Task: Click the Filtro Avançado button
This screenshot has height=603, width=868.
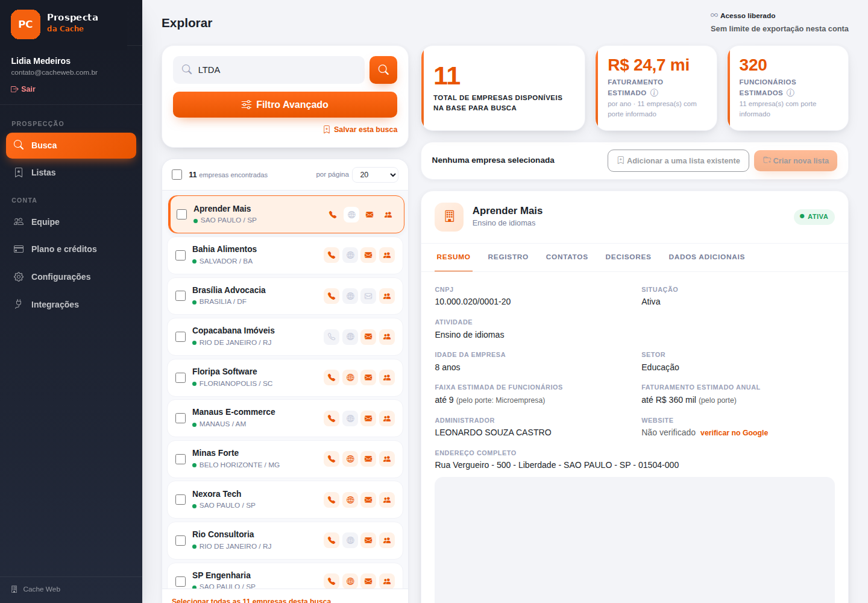Action: click(x=285, y=105)
